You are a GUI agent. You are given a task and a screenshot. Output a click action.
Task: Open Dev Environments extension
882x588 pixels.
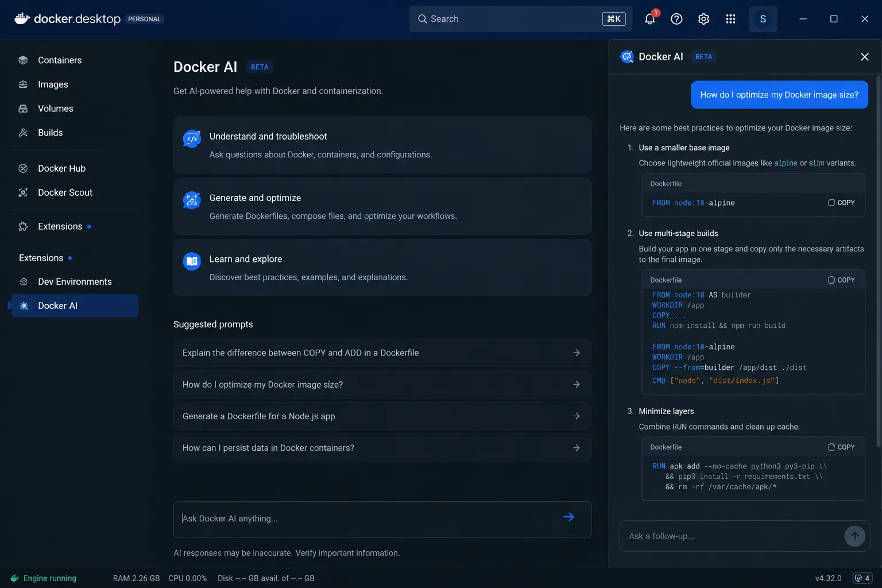click(x=75, y=281)
